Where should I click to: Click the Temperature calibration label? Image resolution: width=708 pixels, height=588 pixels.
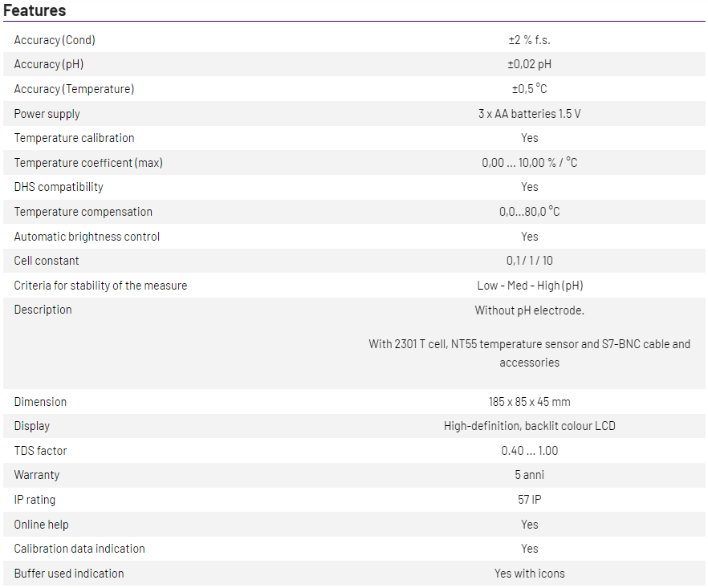click(74, 138)
